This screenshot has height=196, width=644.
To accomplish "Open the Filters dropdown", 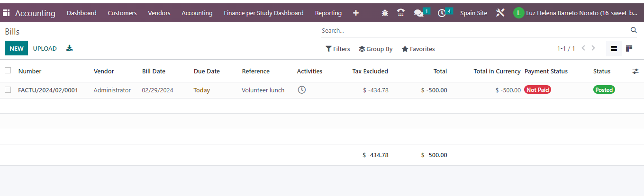I will pos(337,49).
